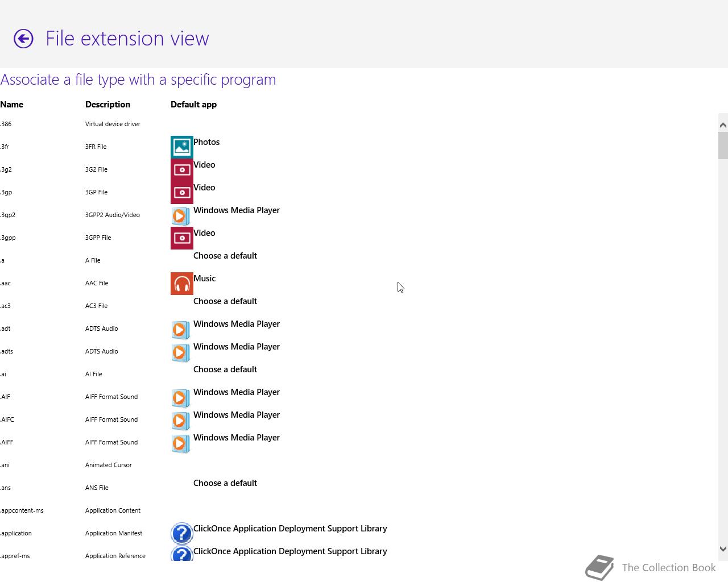Screen dimensions: 728x582
Task: Change the Video default app for .3gp
Action: point(204,188)
